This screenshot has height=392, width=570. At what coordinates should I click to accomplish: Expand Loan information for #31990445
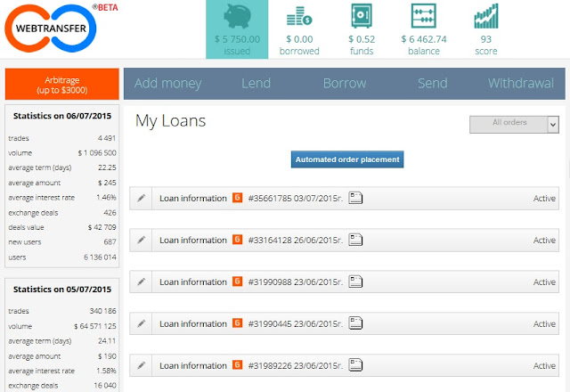193,323
